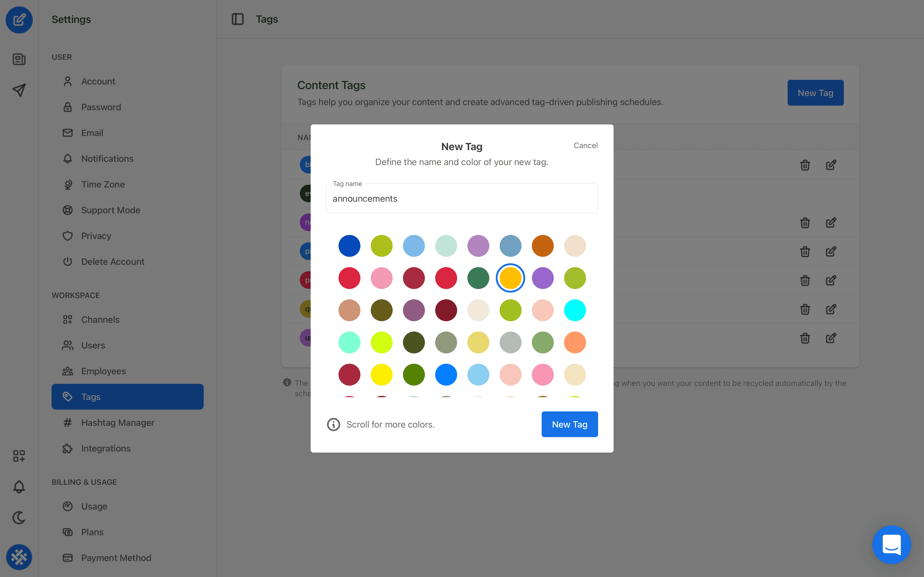This screenshot has width=924, height=577.
Task: Select the orange-brown color swatch
Action: click(542, 246)
